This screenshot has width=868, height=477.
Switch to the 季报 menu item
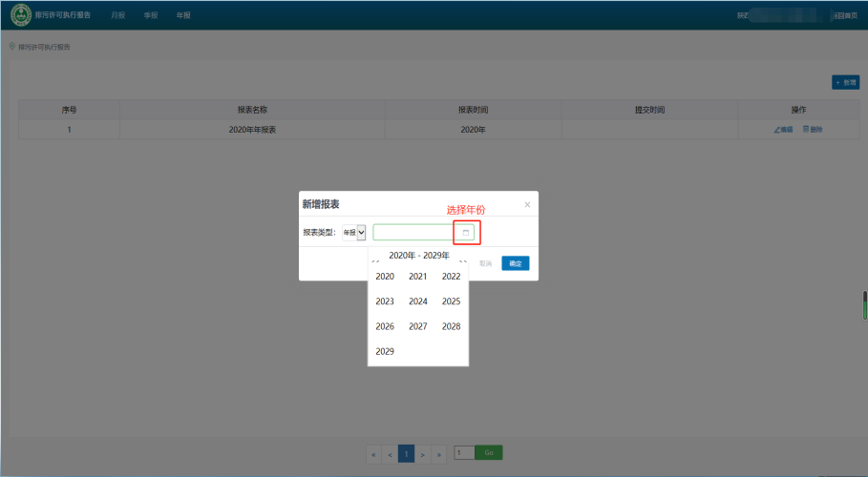[x=150, y=15]
